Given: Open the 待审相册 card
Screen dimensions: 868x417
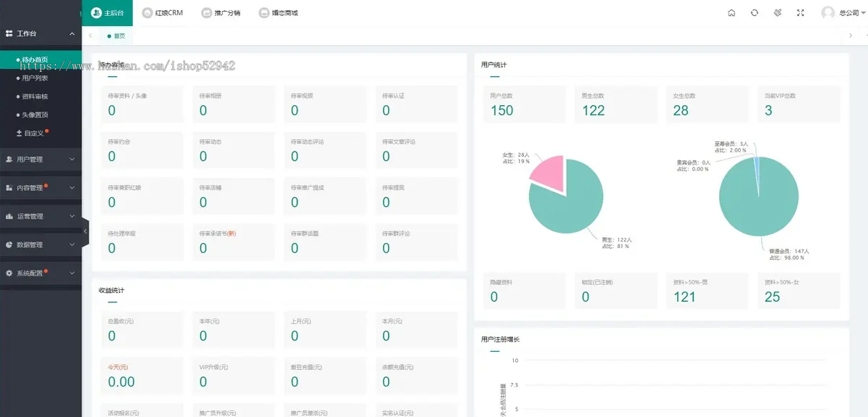Looking at the screenshot, I should [x=233, y=104].
